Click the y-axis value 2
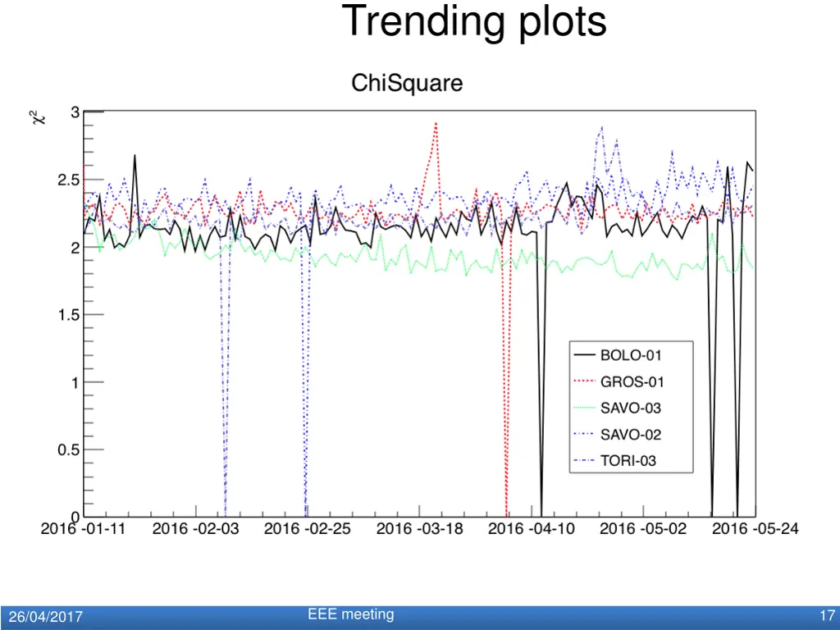The image size is (840, 630). tap(75, 248)
